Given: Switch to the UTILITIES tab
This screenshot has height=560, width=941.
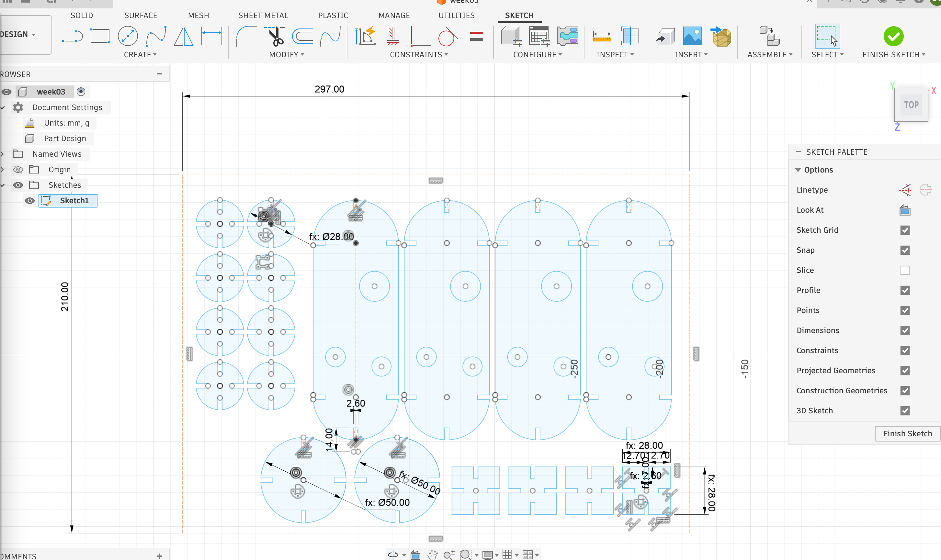Looking at the screenshot, I should (x=456, y=16).
